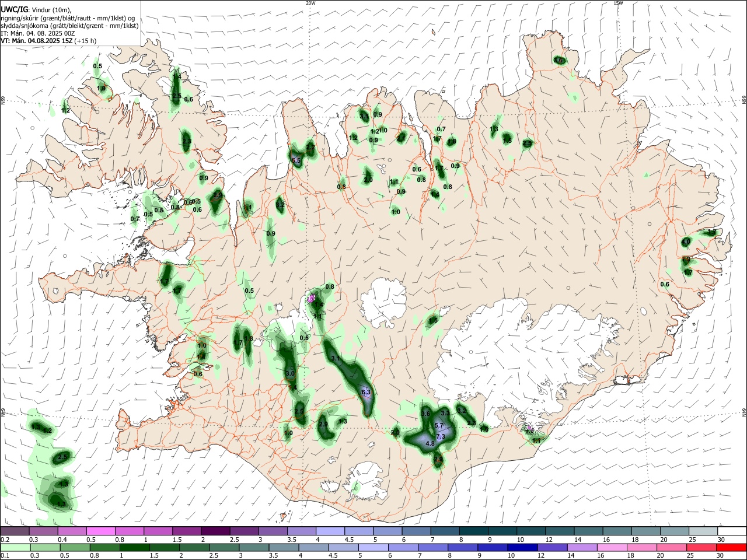Click the 'rigning/skúrir' legend description line
This screenshot has height=560, width=747.
[x=68, y=17]
